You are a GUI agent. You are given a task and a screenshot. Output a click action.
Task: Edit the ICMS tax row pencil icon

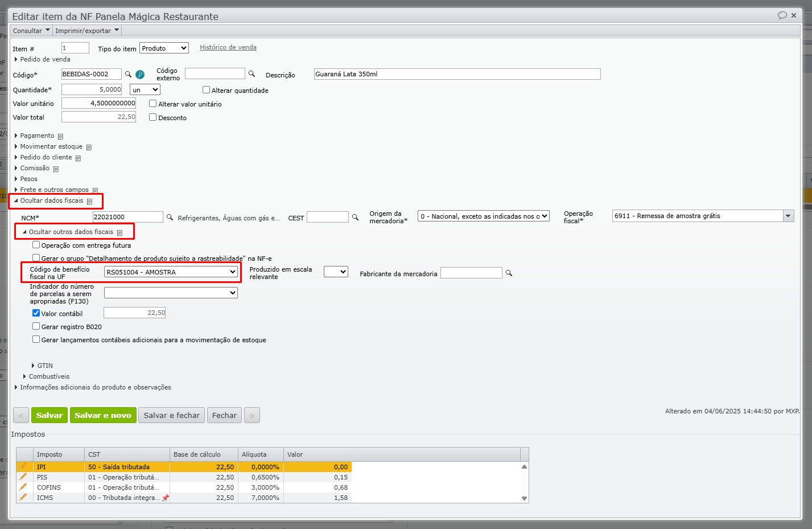[23, 497]
